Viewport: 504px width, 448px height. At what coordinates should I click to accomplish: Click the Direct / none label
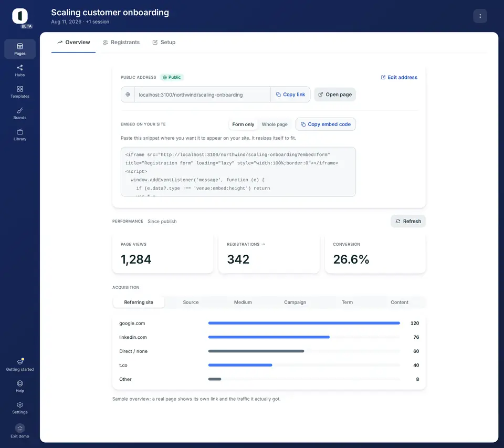133,351
